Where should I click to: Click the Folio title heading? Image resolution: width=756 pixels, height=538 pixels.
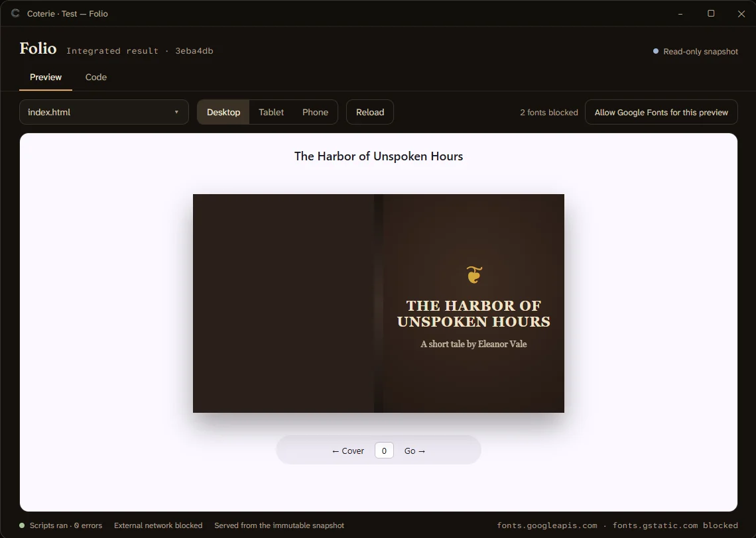tap(38, 48)
